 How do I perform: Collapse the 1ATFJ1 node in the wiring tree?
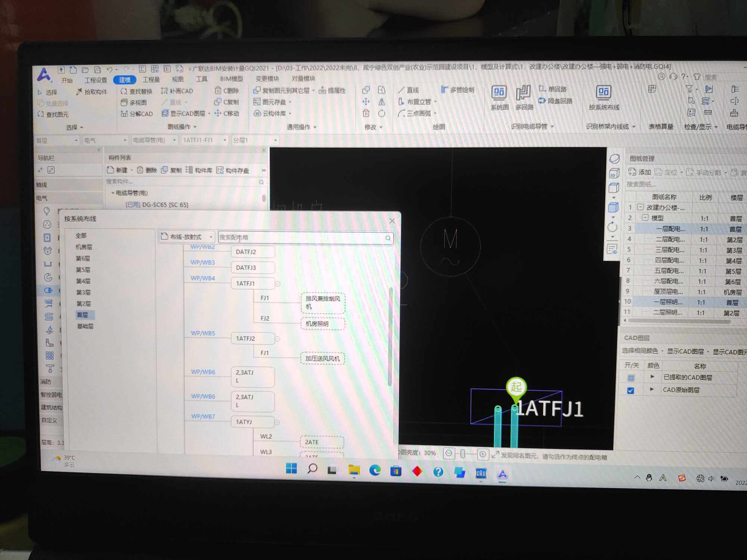click(278, 284)
